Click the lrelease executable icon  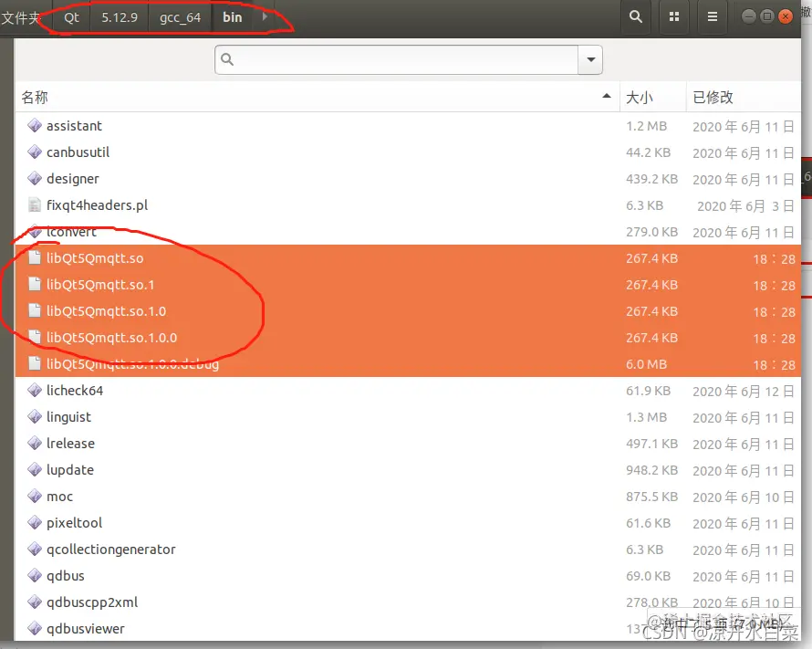pos(35,443)
